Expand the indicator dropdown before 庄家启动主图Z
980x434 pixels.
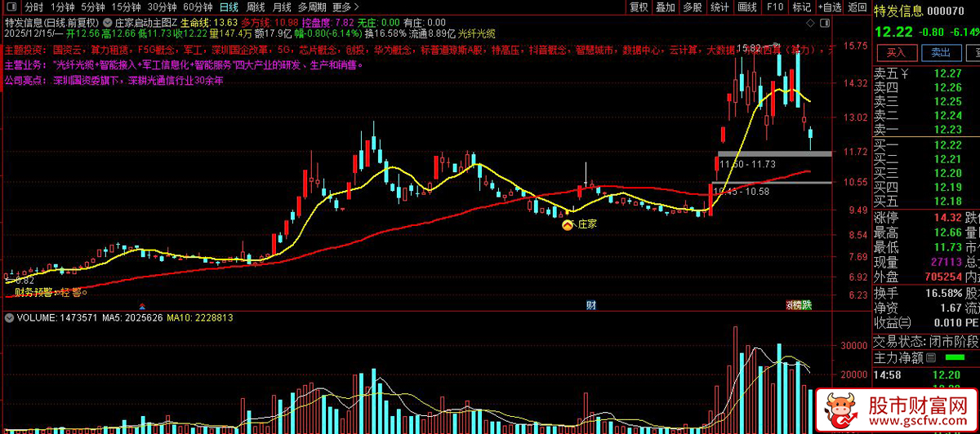click(x=109, y=22)
